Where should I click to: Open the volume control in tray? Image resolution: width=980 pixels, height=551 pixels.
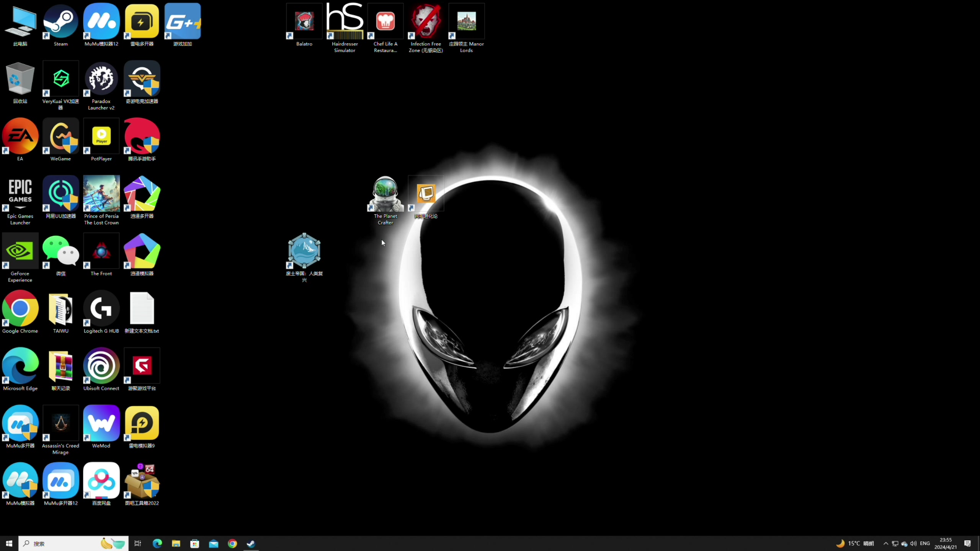coord(913,543)
